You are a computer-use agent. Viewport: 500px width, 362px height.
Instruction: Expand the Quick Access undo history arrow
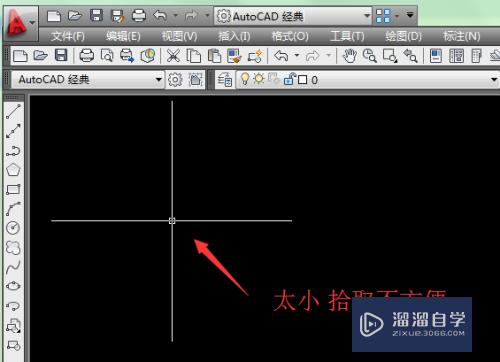click(x=176, y=15)
